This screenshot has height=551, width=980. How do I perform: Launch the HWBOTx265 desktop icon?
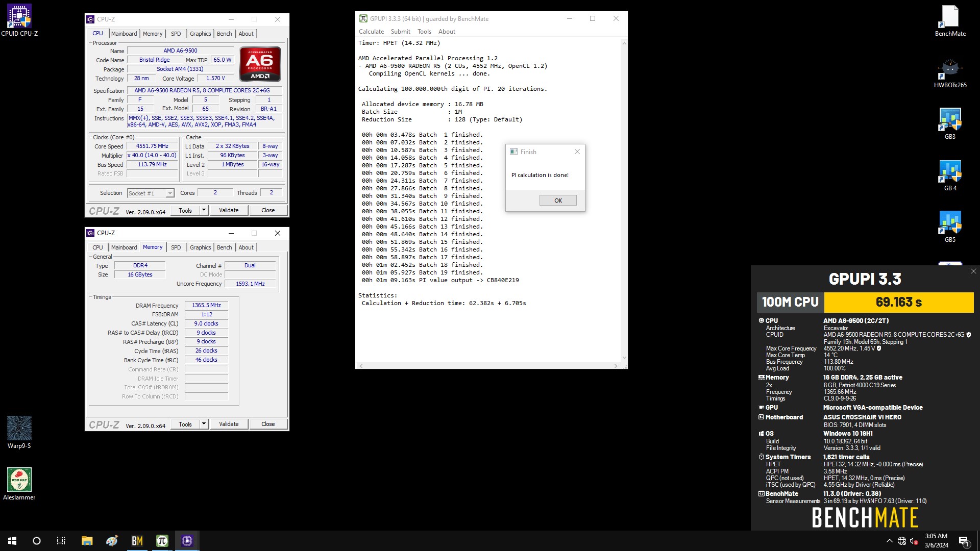(950, 72)
